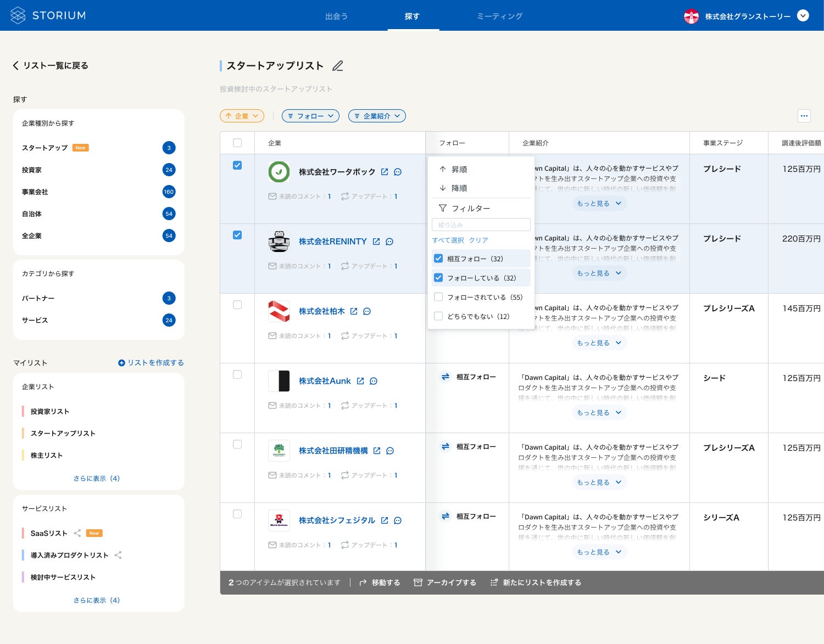Click 株式会社ワータボック company logo
This screenshot has height=644, width=824.
pos(279,172)
